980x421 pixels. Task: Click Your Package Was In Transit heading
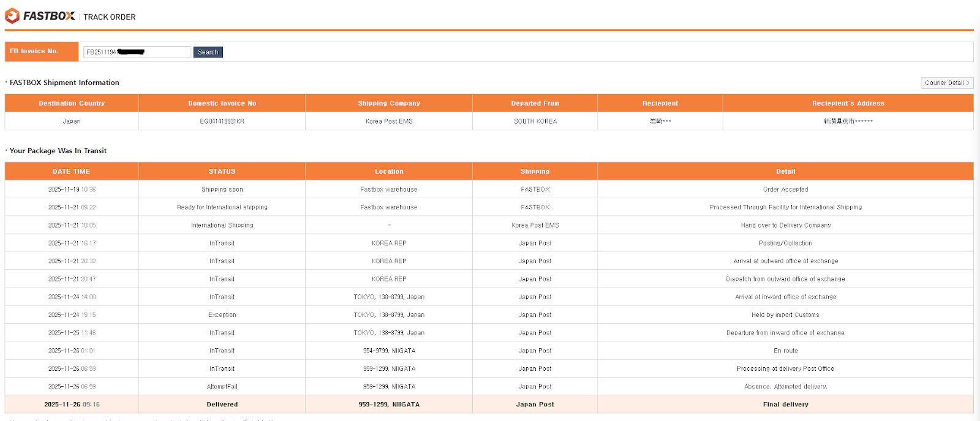[x=58, y=151]
